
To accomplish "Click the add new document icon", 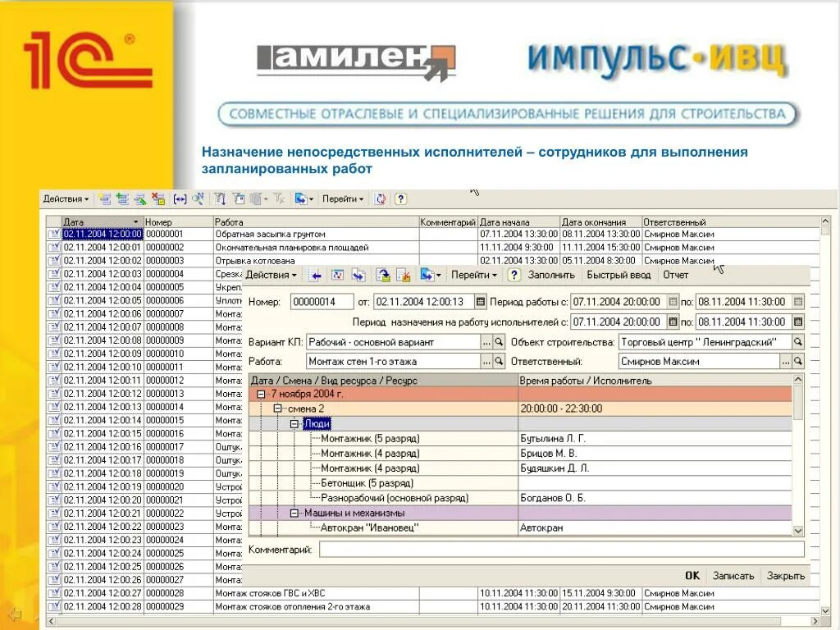I will pyautogui.click(x=104, y=199).
